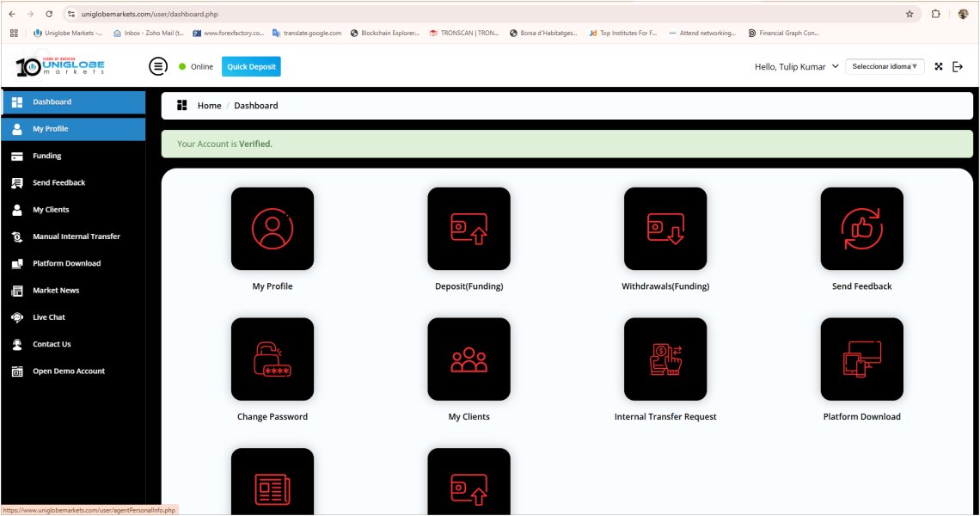Open the Internal Transfer Request tile icon
Viewport: 980px width, 516px height.
pos(665,359)
